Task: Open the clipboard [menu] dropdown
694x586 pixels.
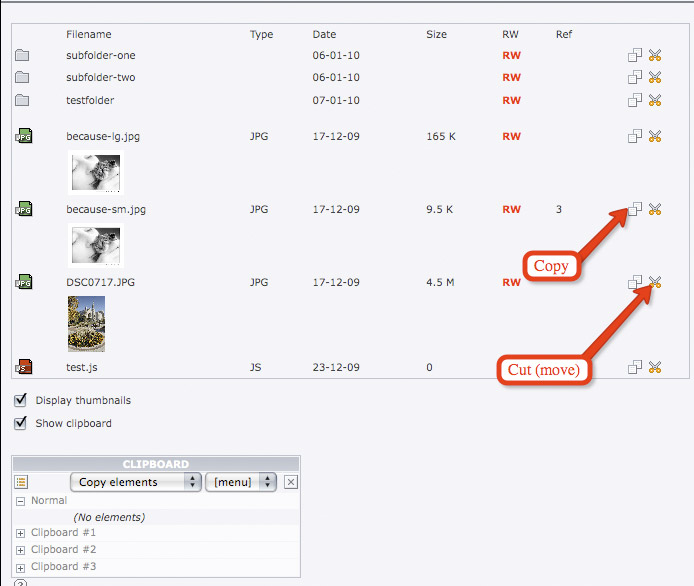Action: tap(240, 482)
